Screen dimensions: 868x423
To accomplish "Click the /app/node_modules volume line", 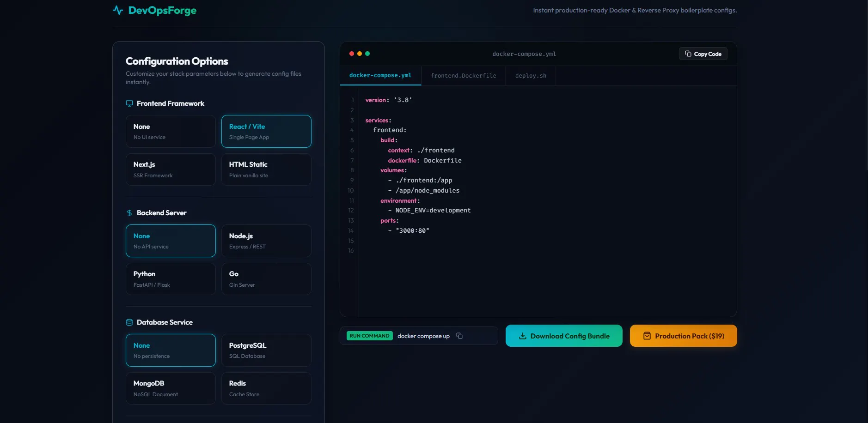I will click(x=424, y=191).
